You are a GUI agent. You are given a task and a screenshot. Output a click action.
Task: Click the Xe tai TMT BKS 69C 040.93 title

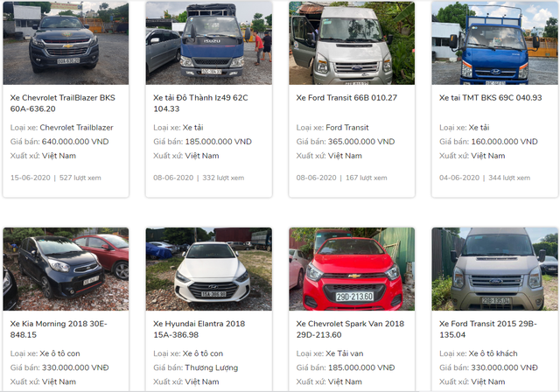[x=490, y=98]
